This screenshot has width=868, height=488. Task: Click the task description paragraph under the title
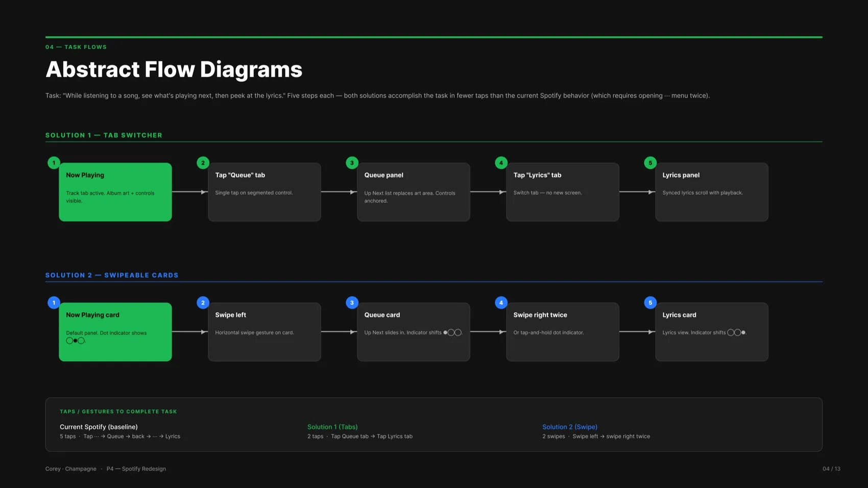pos(377,95)
